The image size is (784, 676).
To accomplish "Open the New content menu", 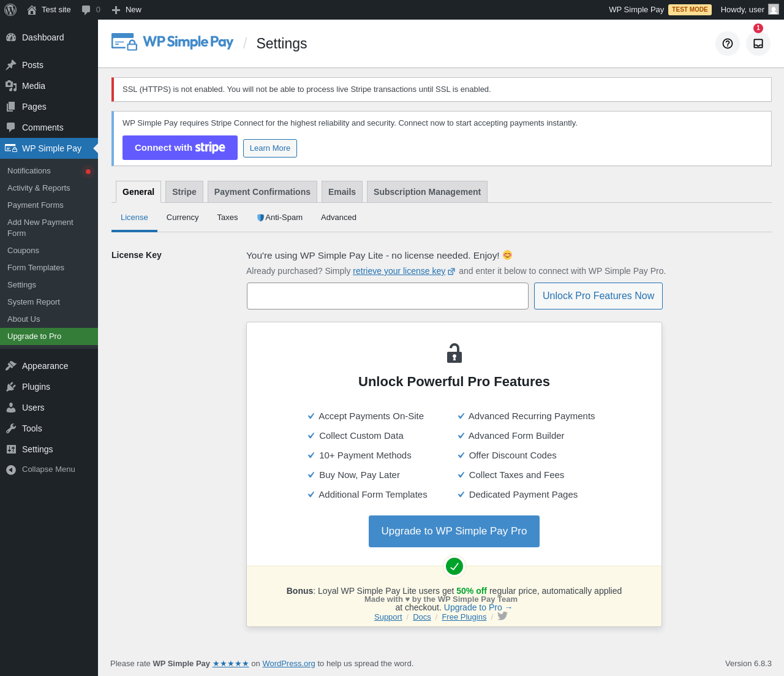I will coord(126,10).
